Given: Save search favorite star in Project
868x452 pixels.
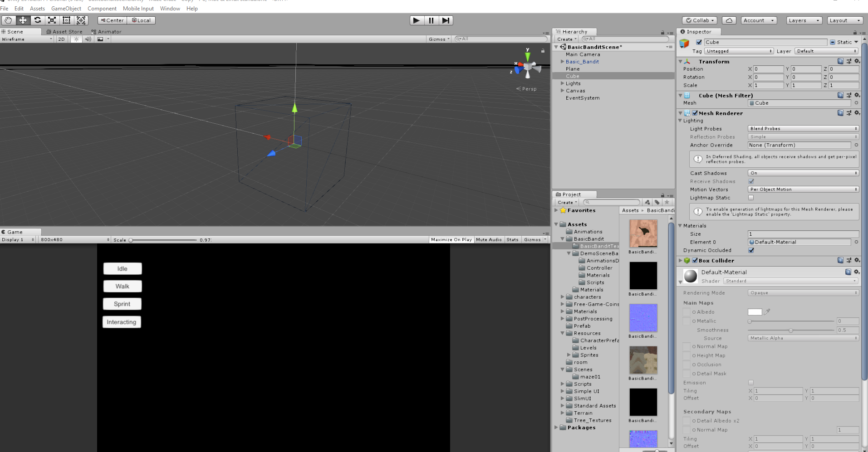Looking at the screenshot, I should (x=667, y=202).
